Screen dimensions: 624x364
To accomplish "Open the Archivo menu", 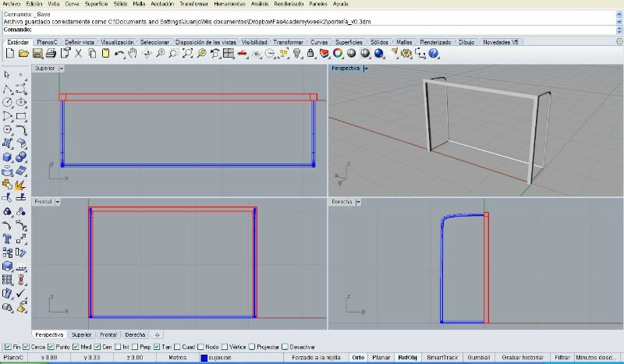I will (x=12, y=4).
